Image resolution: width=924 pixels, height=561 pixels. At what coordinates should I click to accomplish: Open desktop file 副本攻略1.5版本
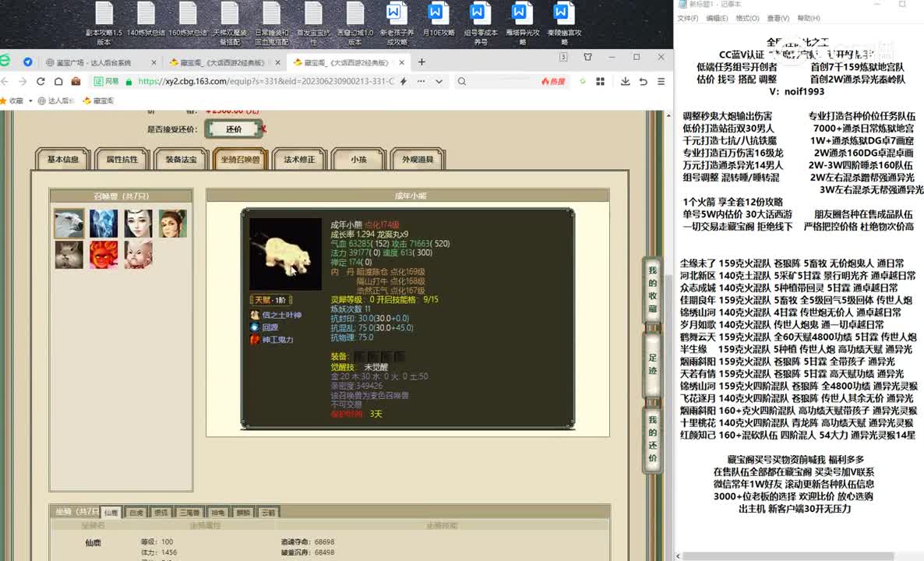point(104,23)
